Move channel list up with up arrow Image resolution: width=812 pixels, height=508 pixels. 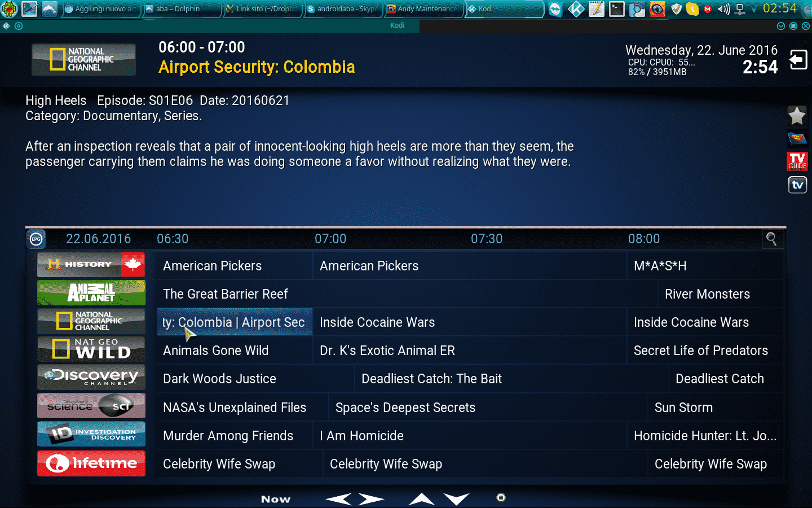coord(422,499)
